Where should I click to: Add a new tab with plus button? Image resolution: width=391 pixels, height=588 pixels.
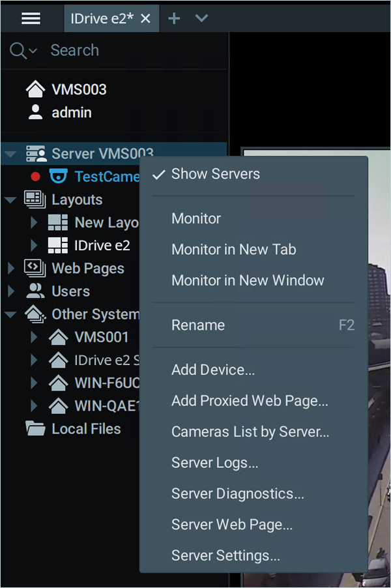[x=173, y=18]
